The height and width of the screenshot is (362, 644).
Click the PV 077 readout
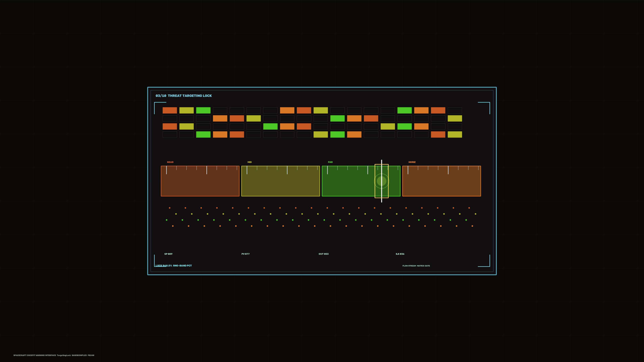point(246,254)
